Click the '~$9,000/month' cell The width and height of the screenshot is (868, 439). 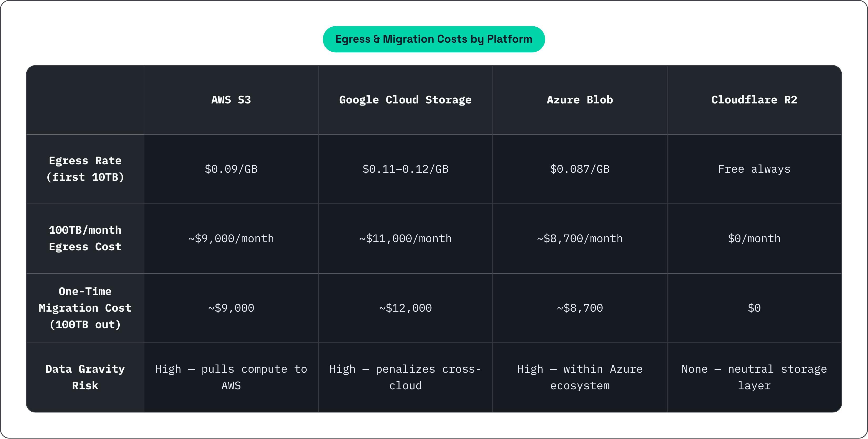231,238
